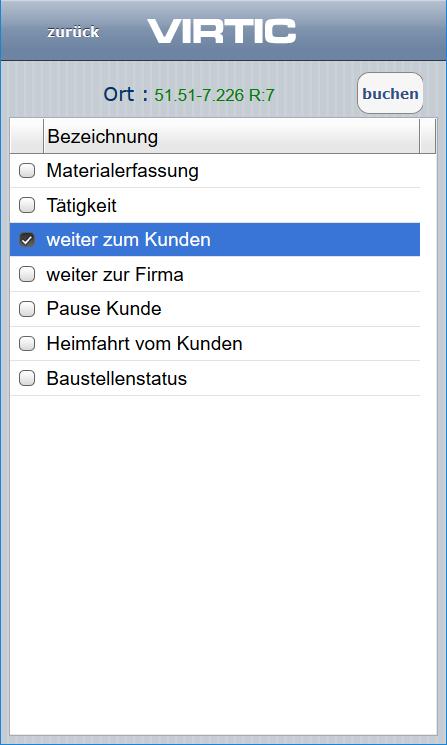
Task: Select the Materialerfassung row label
Action: [123, 171]
